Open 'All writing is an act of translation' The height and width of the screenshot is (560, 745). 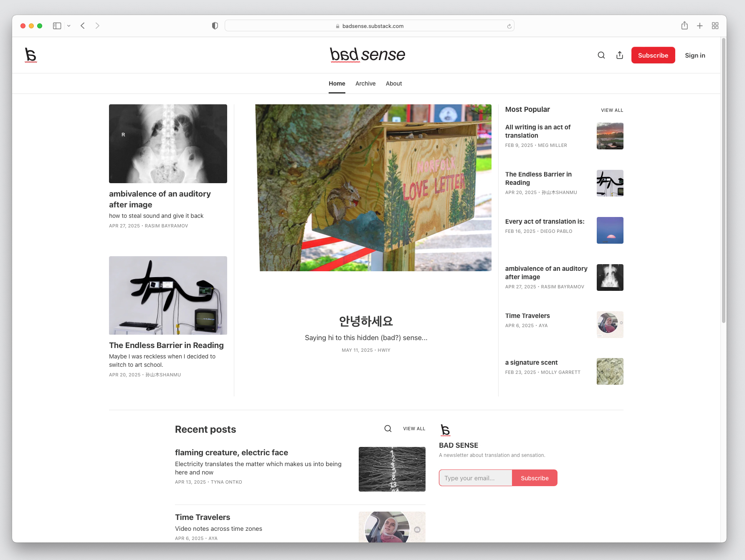[x=537, y=131]
